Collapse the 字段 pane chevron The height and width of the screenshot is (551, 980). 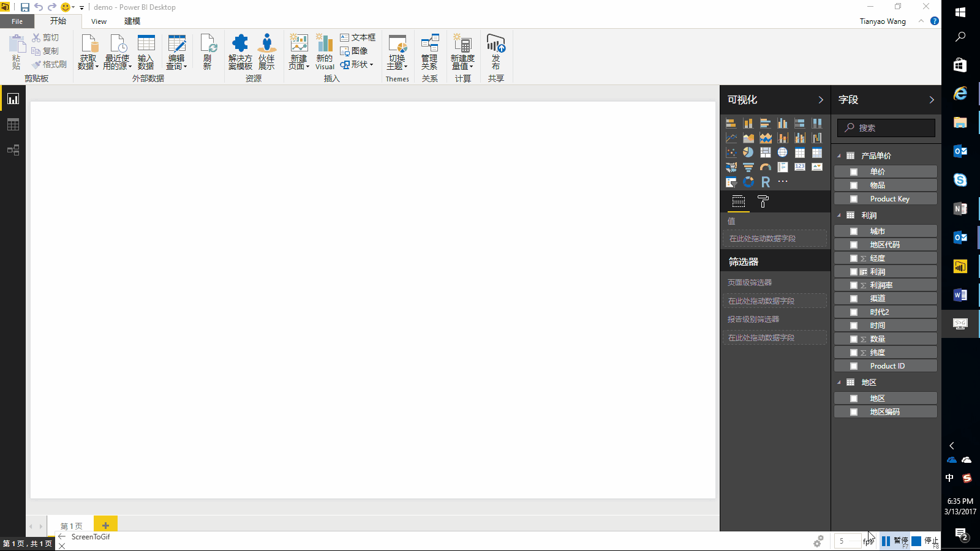click(x=932, y=100)
